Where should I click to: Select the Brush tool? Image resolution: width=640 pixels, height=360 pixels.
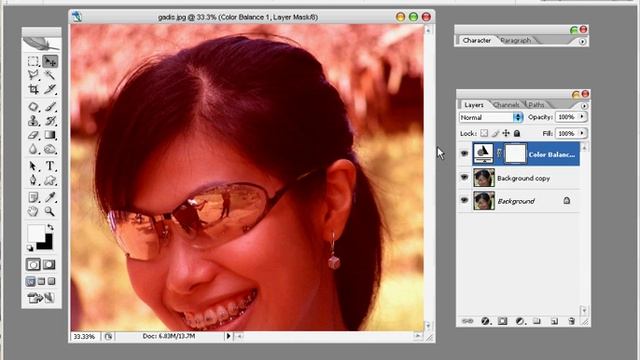point(50,107)
